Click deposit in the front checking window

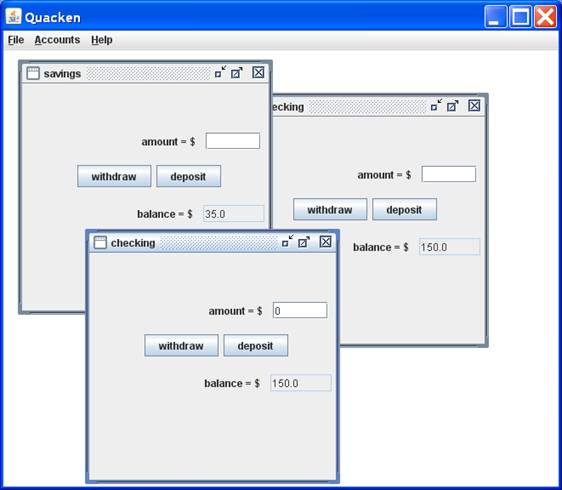256,346
